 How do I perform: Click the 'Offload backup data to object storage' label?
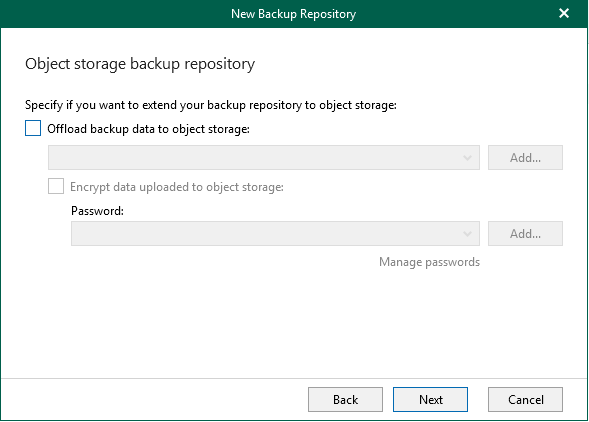pyautogui.click(x=148, y=129)
